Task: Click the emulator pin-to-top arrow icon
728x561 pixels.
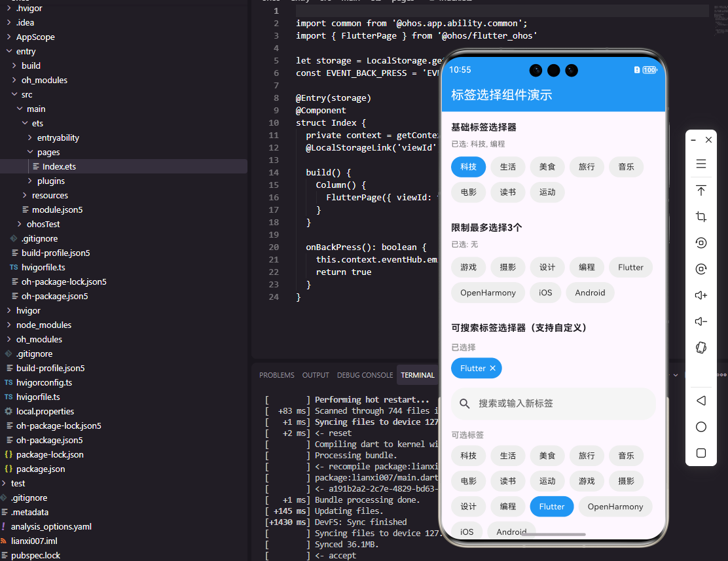Action: pyautogui.click(x=701, y=190)
